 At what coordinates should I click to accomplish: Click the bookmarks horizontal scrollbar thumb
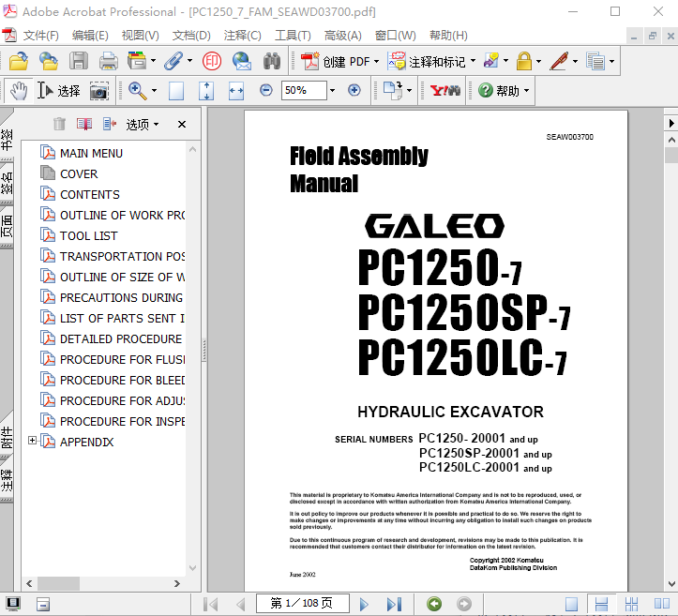58,583
